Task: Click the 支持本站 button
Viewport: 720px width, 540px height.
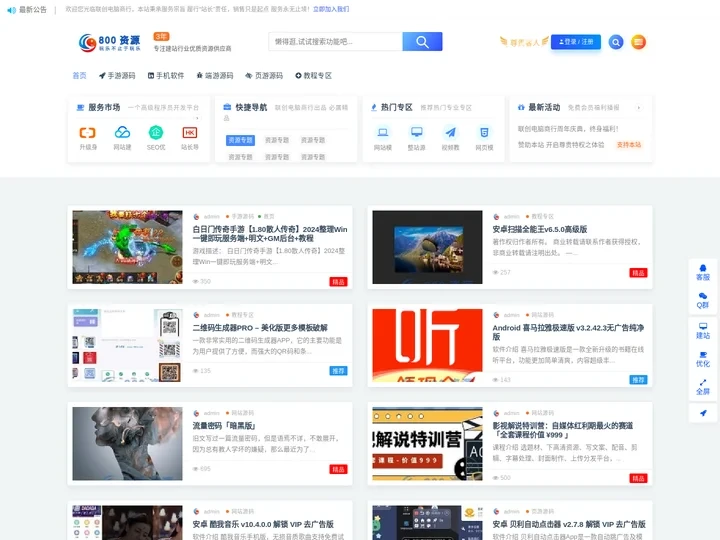Action: [629, 145]
